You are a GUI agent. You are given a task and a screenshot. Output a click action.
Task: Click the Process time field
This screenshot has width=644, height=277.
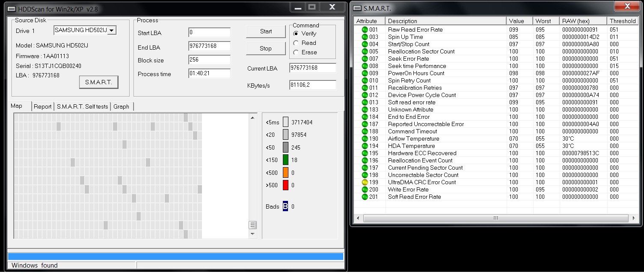tap(209, 74)
